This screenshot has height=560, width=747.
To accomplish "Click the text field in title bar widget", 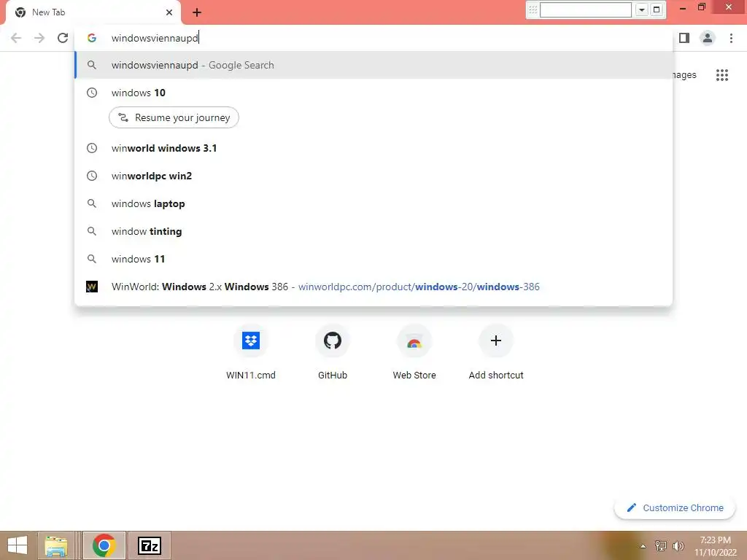I will pos(586,9).
